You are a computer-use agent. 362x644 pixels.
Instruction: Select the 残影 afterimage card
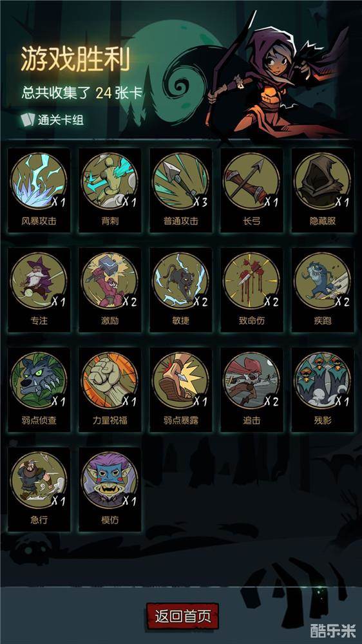tap(323, 390)
